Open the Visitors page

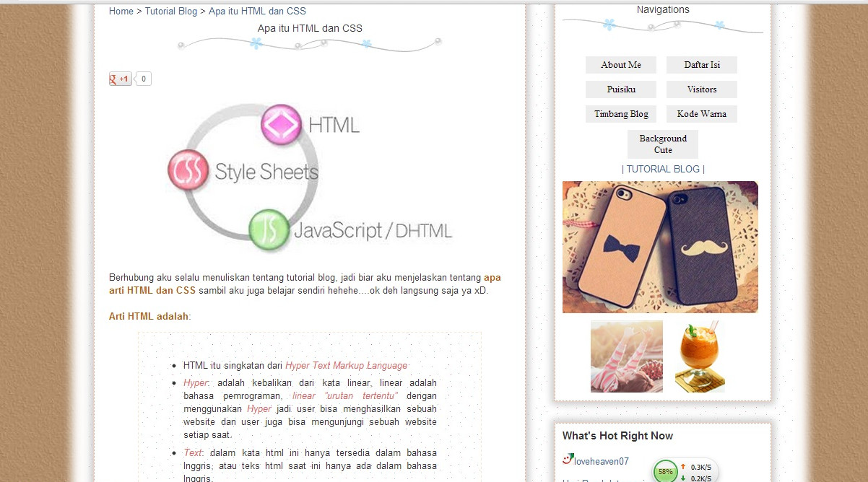(x=701, y=89)
